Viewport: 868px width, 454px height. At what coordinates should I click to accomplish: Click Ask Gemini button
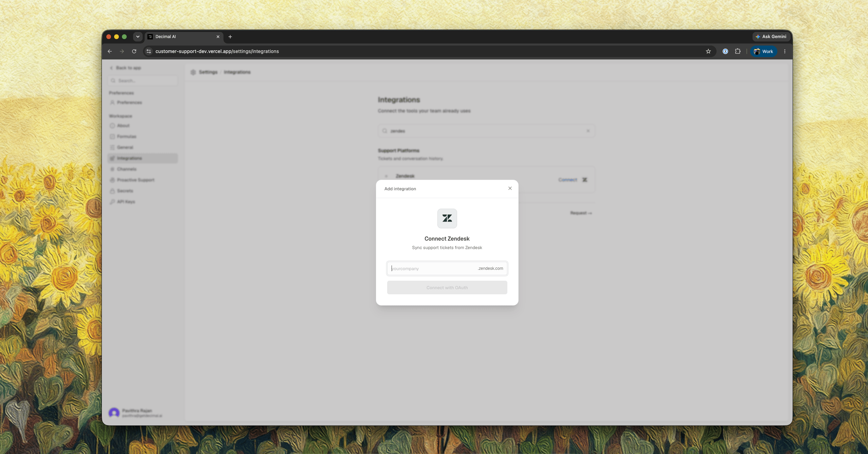pyautogui.click(x=771, y=37)
